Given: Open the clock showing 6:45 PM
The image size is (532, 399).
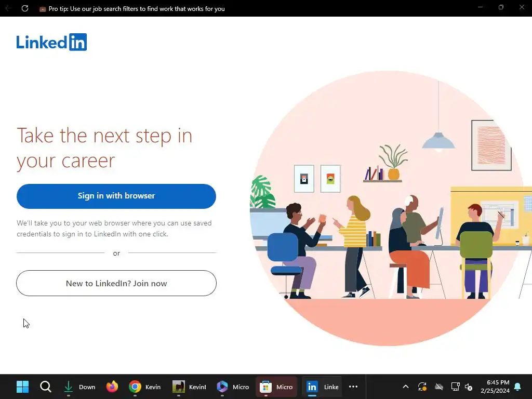Looking at the screenshot, I should pyautogui.click(x=495, y=387).
